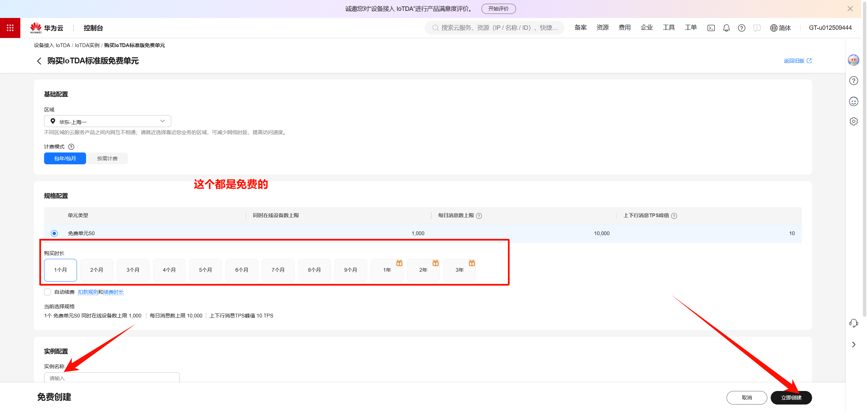Choose 1年 purchase duration
Image resolution: width=868 pixels, height=413 pixels.
pyautogui.click(x=387, y=270)
